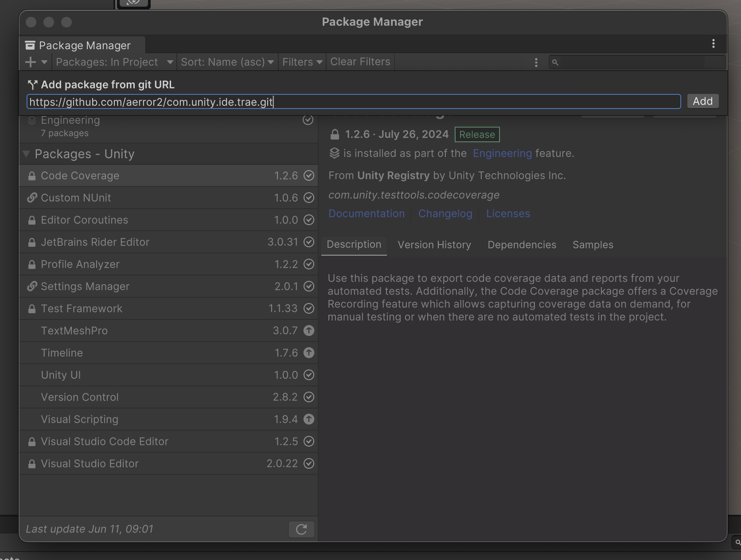Click the refresh package list button

tap(301, 529)
